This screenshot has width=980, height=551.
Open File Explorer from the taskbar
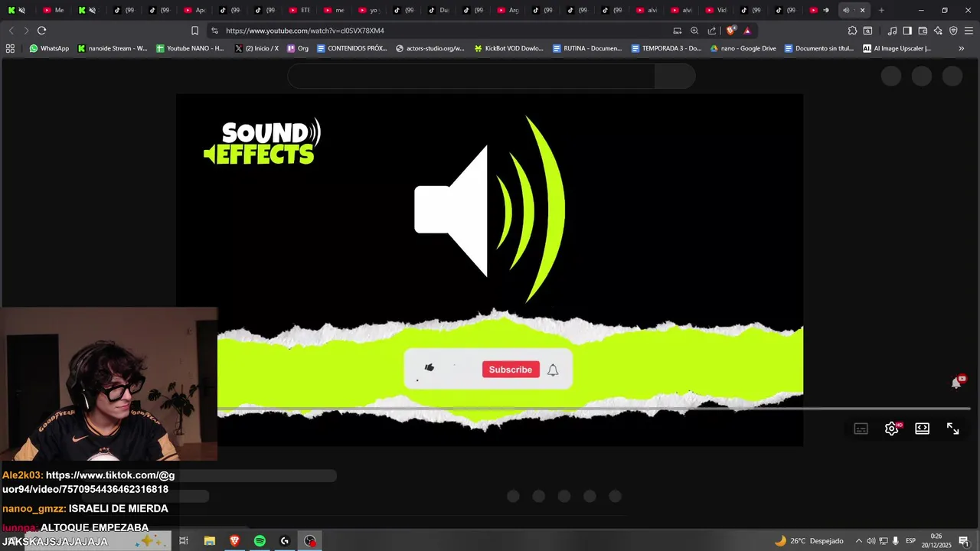point(209,541)
